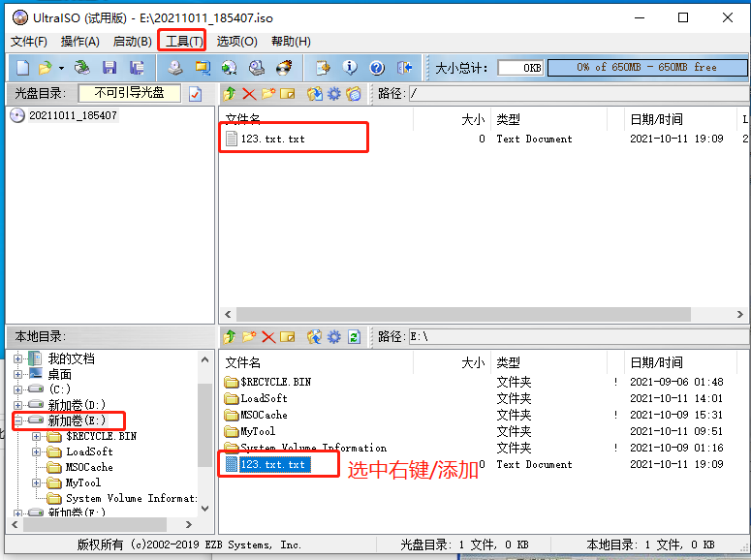751x560 pixels.
Task: Select the LoadSoft folder in local file list
Action: (x=264, y=398)
